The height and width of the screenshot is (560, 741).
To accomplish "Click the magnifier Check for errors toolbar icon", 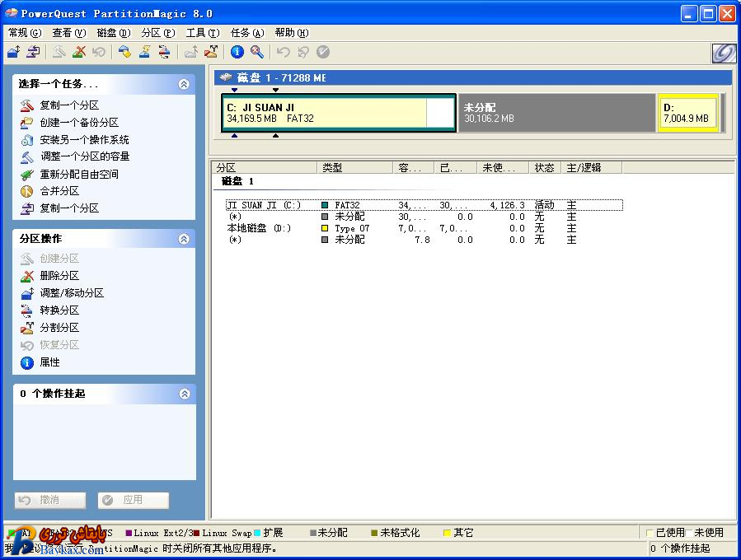I will click(x=257, y=51).
